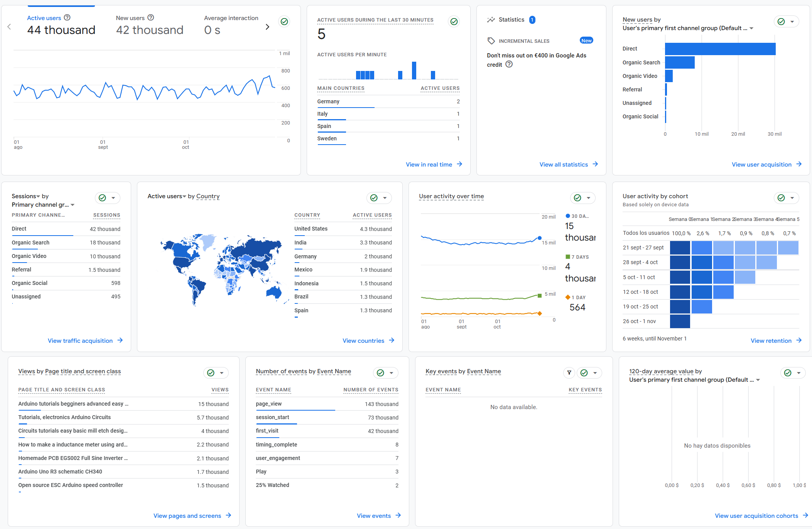Click the Statistics notification badge

pos(532,20)
